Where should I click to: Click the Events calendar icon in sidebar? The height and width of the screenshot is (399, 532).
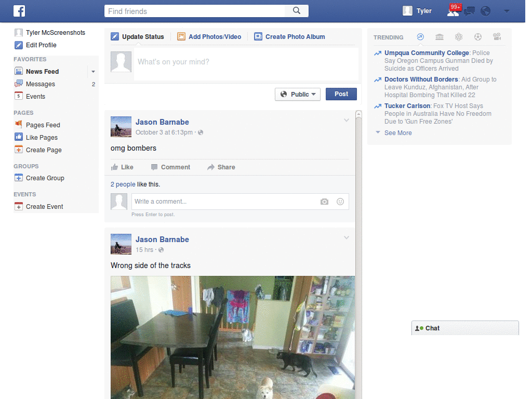[x=19, y=96]
